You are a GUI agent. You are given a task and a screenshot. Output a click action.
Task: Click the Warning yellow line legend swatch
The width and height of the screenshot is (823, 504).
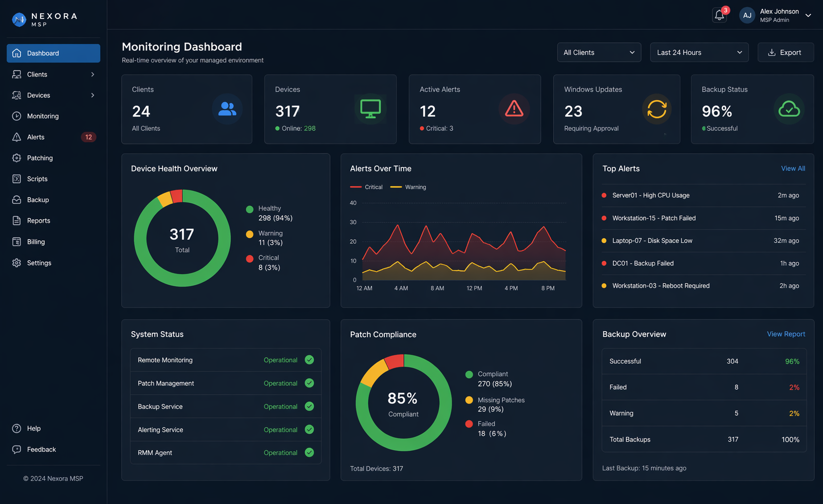[x=396, y=187]
